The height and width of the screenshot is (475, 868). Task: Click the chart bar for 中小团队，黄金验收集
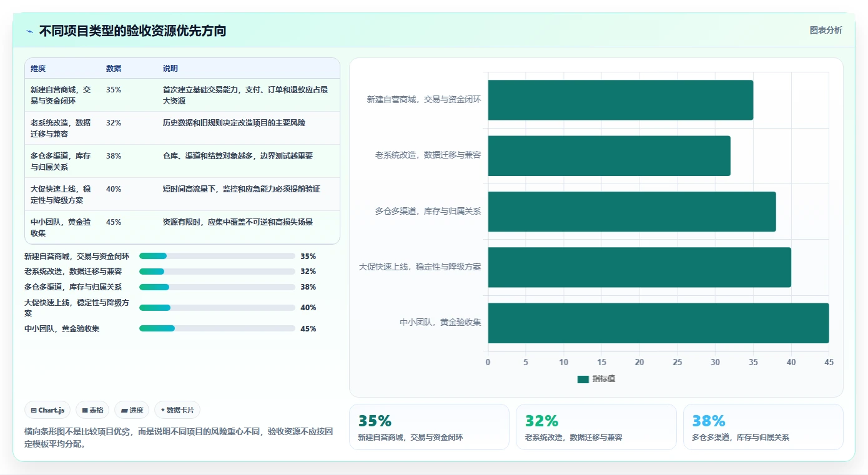tap(659, 323)
